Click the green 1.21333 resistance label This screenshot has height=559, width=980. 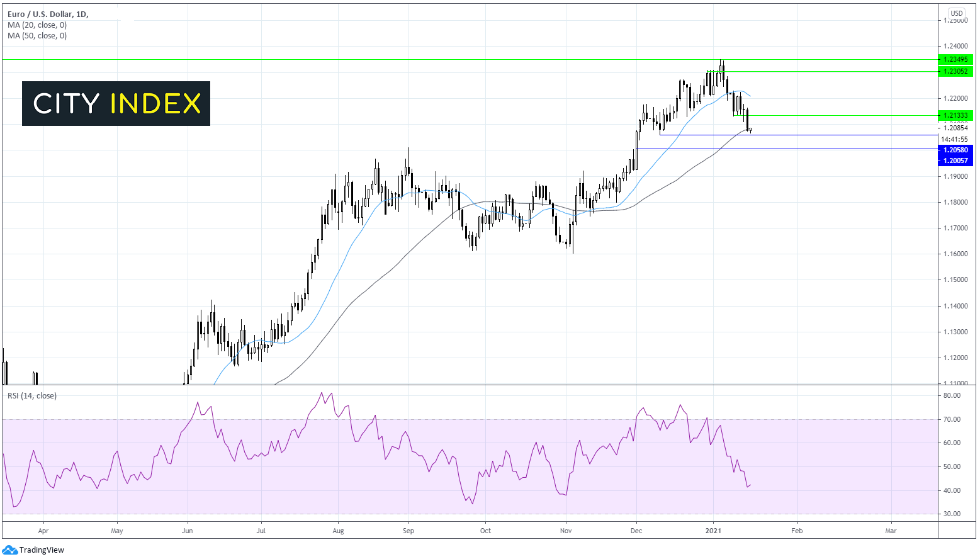point(955,115)
